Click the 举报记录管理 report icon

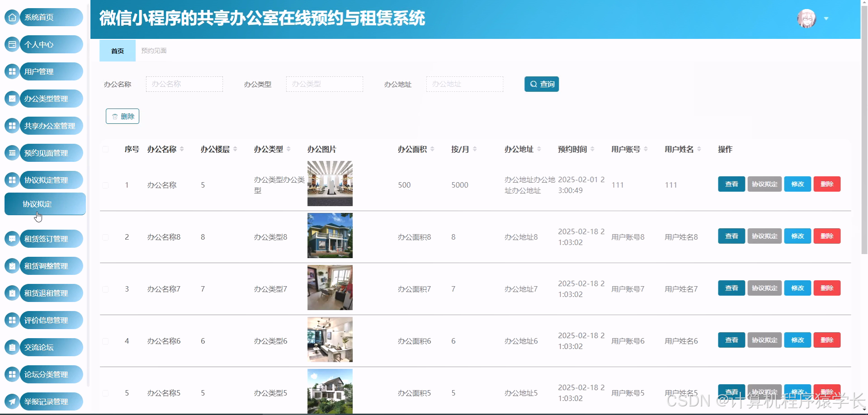[11, 401]
